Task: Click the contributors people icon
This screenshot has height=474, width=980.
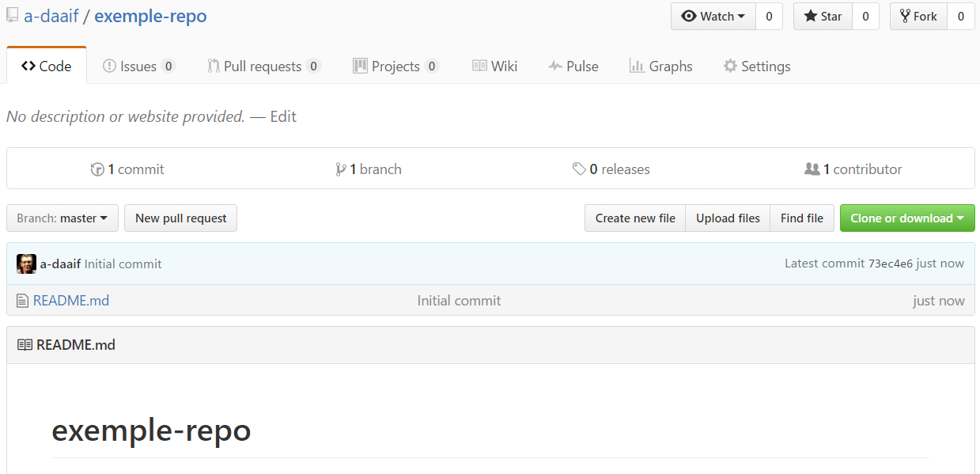Action: [x=812, y=169]
